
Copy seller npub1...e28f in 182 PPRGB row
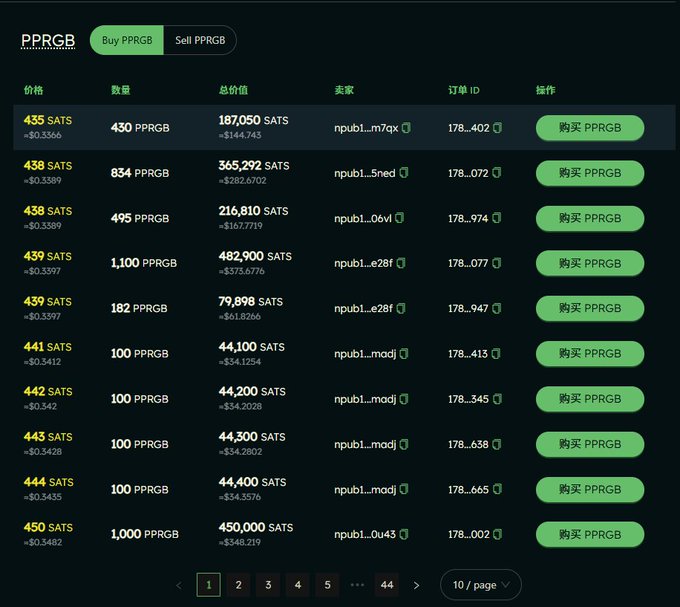pyautogui.click(x=401, y=308)
